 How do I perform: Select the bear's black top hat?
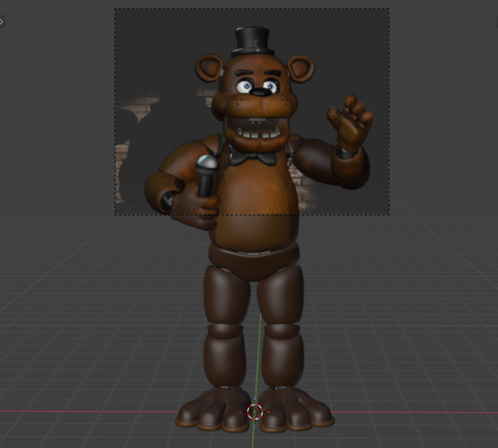pos(253,42)
